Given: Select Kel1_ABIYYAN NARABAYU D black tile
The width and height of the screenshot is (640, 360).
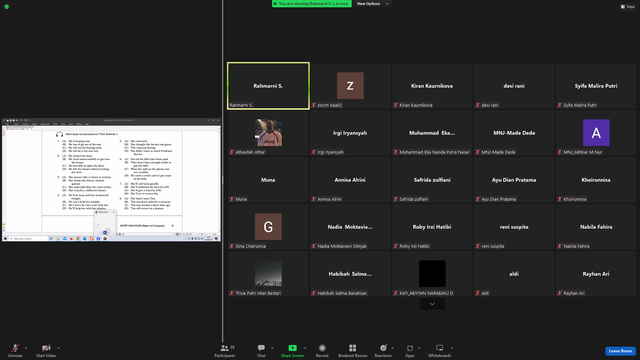Looking at the screenshot, I should pyautogui.click(x=432, y=273).
